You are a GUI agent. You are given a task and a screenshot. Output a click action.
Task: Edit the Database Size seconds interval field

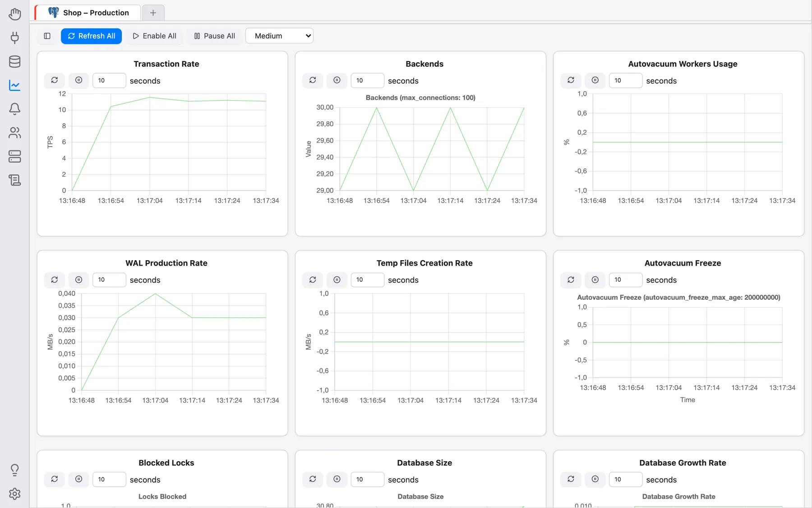[367, 479]
